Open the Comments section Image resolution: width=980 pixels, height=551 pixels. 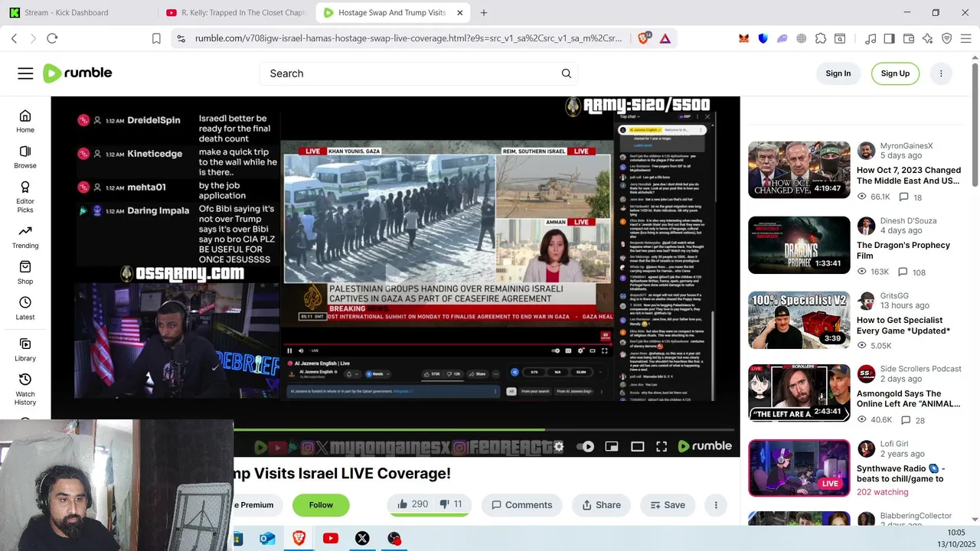(x=521, y=505)
